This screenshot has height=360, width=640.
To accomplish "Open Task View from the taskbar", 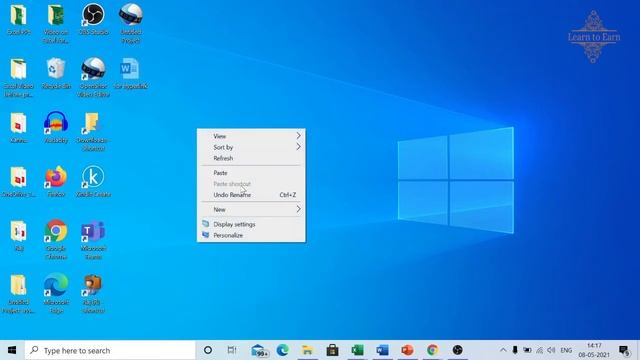I will click(x=232, y=350).
